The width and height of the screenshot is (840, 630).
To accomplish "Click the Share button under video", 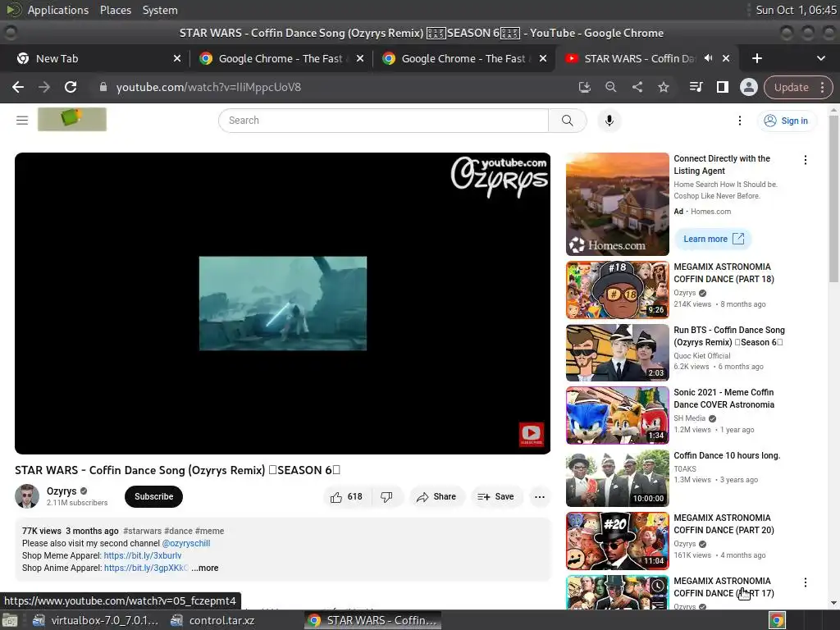I will click(x=436, y=497).
